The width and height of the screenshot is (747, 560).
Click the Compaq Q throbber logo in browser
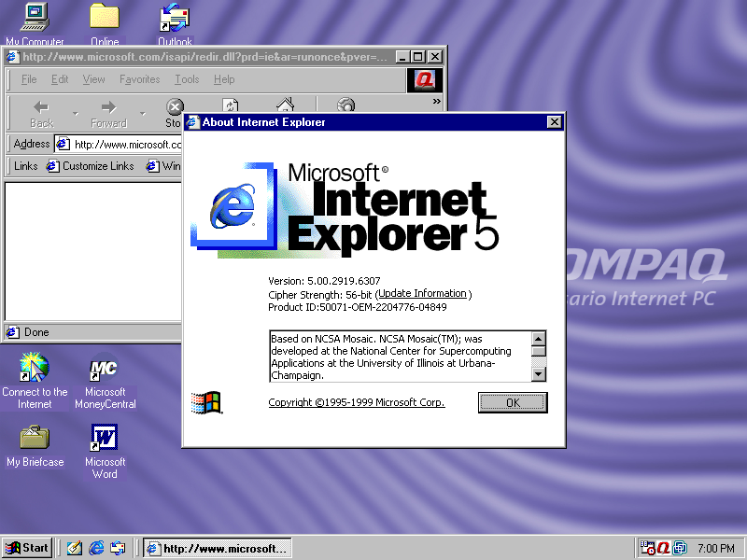pyautogui.click(x=425, y=80)
